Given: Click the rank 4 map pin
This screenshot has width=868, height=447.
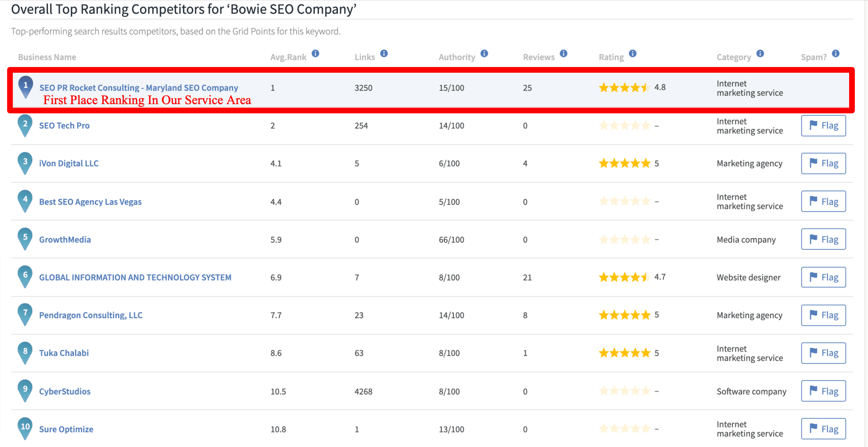Looking at the screenshot, I should [x=25, y=201].
